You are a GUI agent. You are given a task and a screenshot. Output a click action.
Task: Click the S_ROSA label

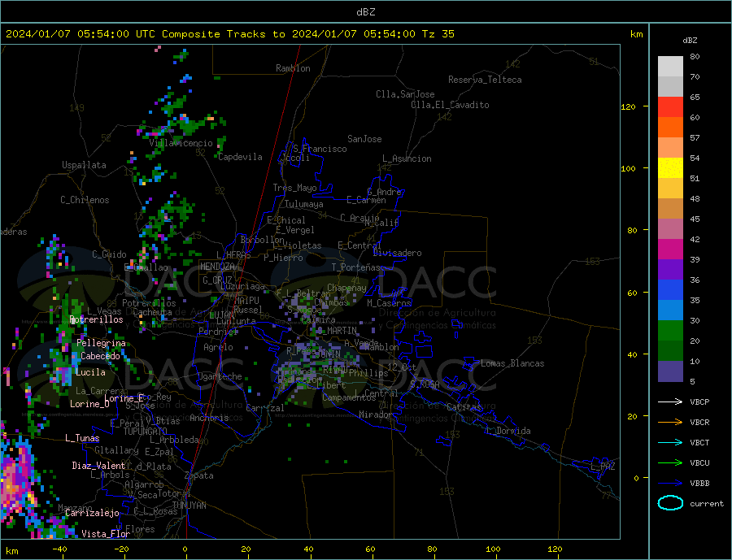click(x=425, y=384)
